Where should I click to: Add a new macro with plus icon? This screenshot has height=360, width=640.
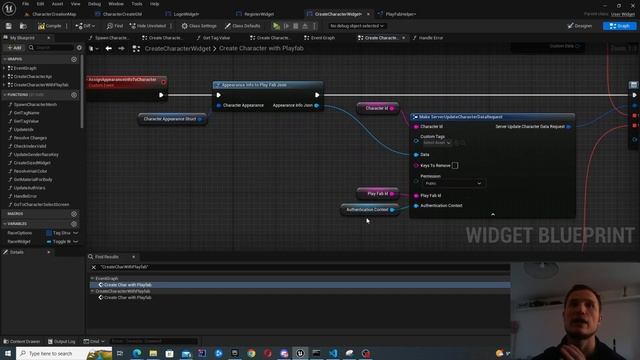(74, 214)
